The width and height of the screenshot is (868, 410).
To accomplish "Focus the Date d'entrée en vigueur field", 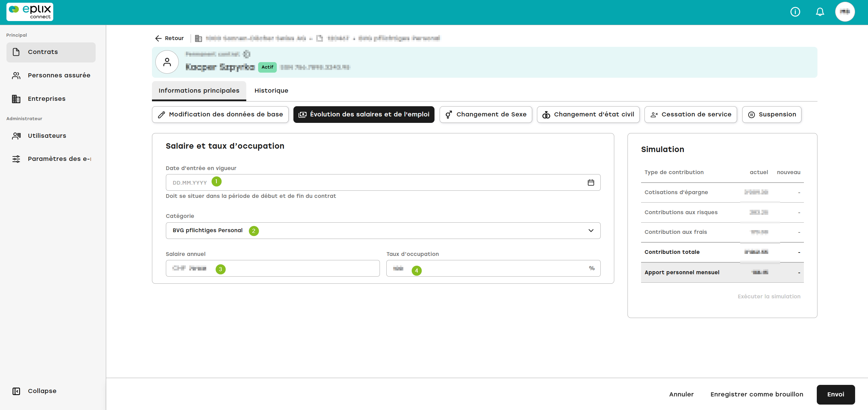I will point(383,183).
